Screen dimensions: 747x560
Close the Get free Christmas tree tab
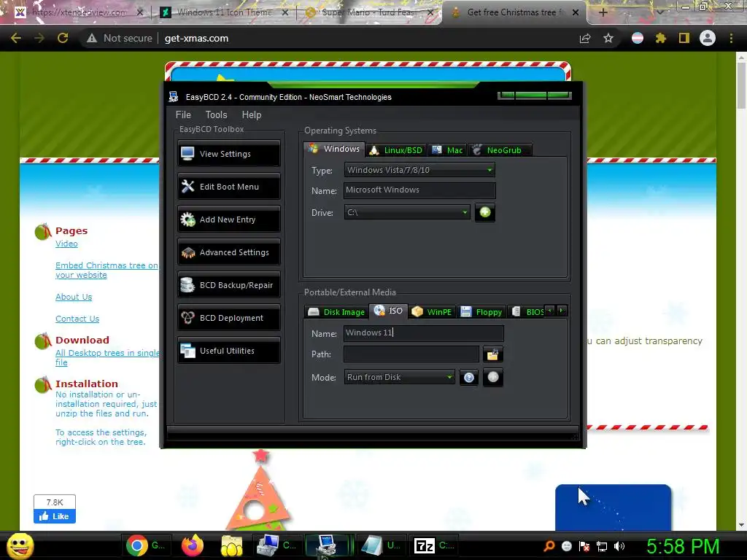[576, 12]
